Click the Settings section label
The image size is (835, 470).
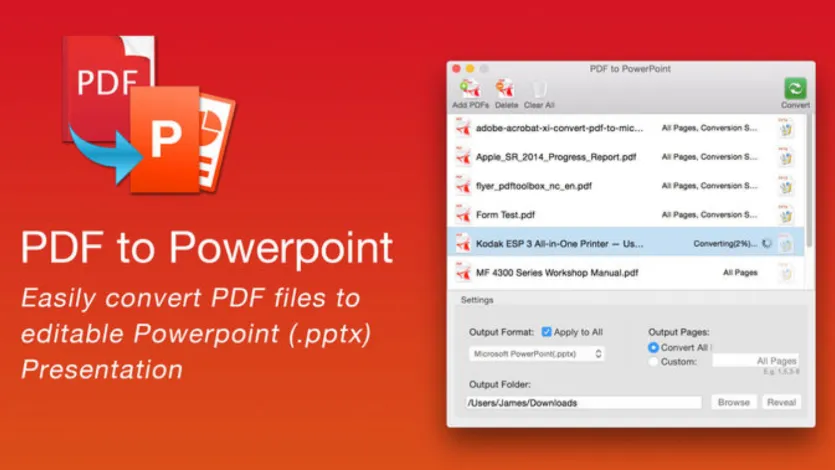(x=477, y=300)
